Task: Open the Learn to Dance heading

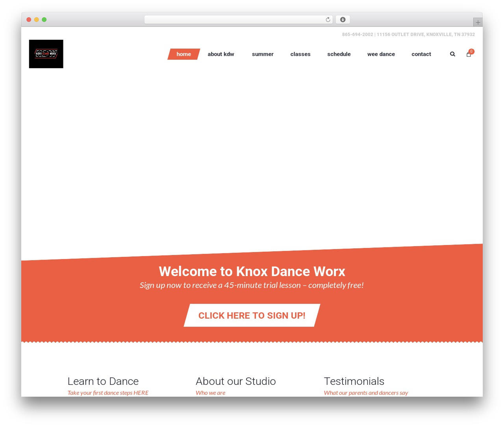Action: pyautogui.click(x=103, y=381)
